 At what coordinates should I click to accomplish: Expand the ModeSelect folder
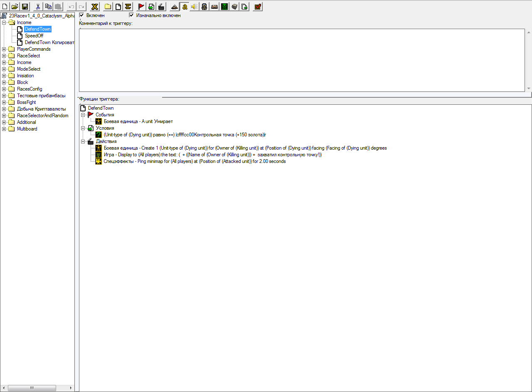point(4,69)
